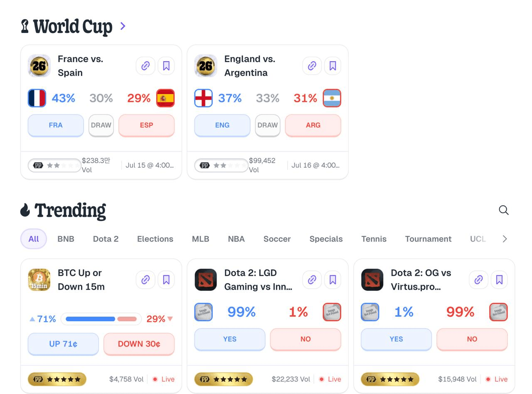Open search in the Trending section
The image size is (532, 394).
[504, 210]
